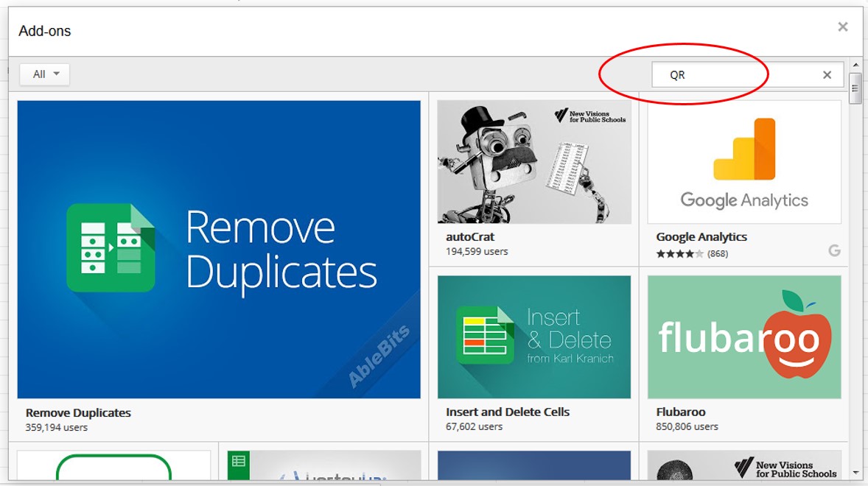
Task: Open the autoCrat robot thumbnail
Action: coord(534,162)
